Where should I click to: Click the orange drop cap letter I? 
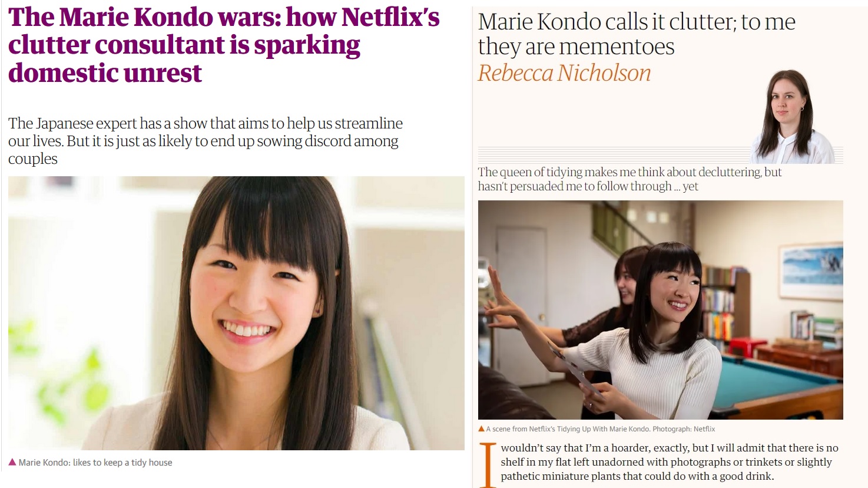click(x=488, y=465)
